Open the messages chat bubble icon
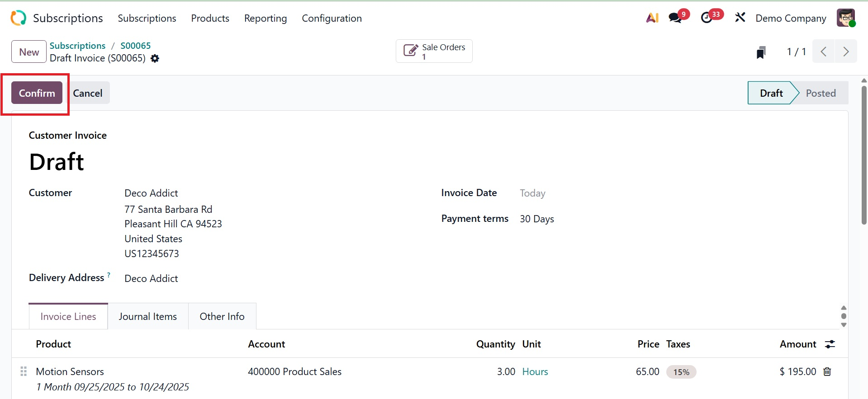 click(675, 18)
